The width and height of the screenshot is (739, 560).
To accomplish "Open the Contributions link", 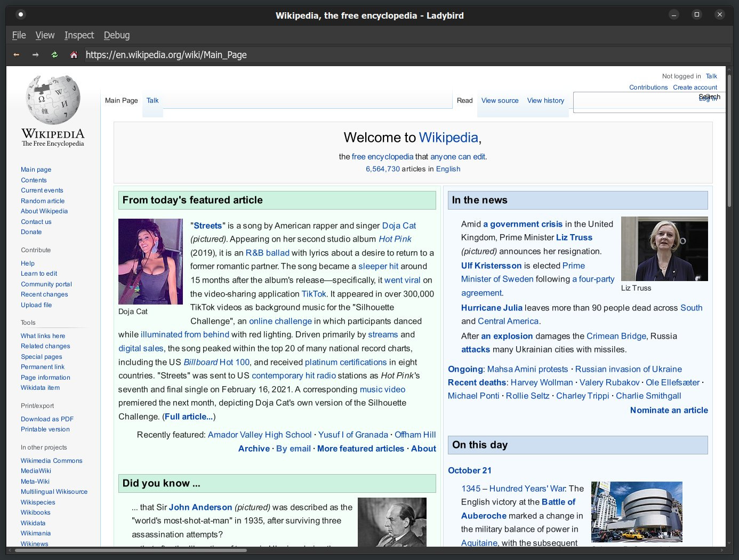I will coord(648,87).
